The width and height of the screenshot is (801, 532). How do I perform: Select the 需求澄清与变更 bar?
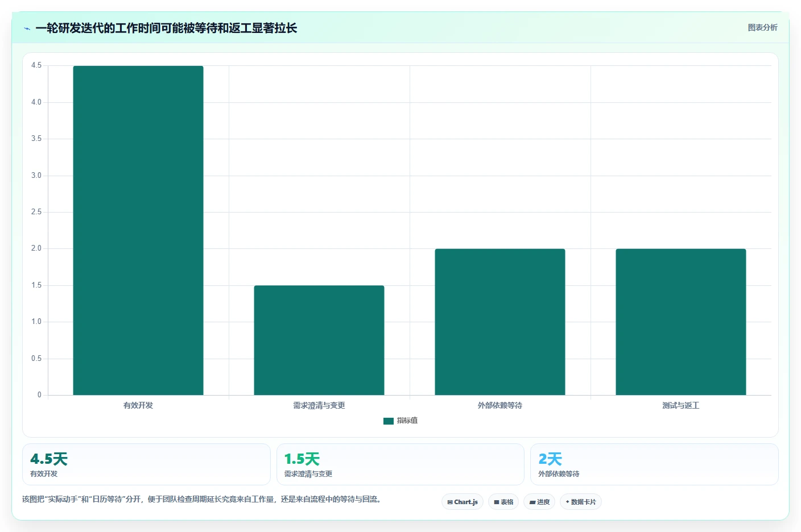point(319,340)
